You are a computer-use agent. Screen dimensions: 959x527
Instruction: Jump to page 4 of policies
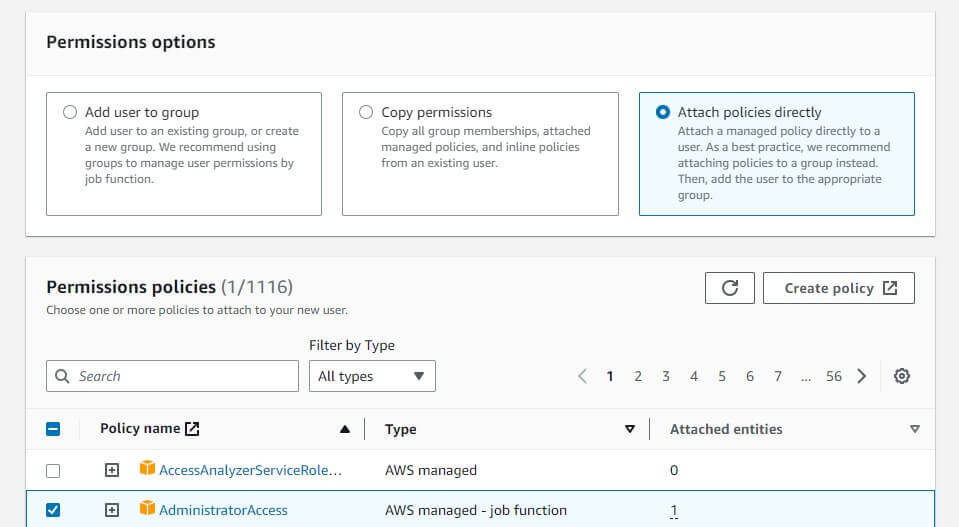pos(694,376)
